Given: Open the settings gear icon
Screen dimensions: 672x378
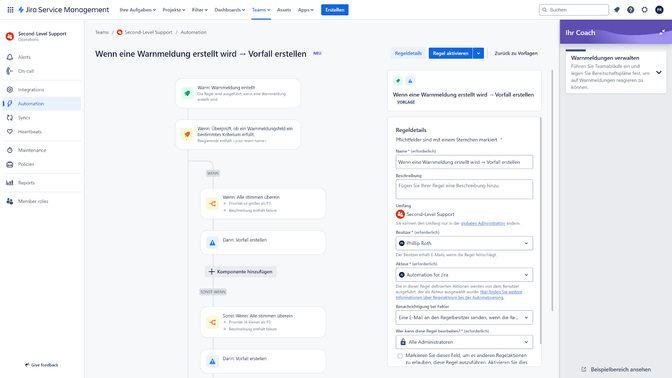Looking at the screenshot, I should tap(645, 10).
